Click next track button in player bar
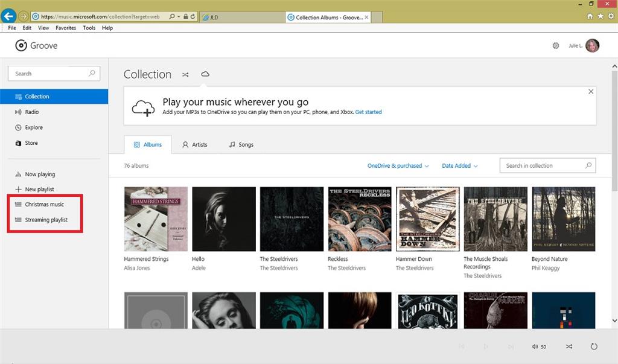The height and width of the screenshot is (364, 618). point(511,346)
